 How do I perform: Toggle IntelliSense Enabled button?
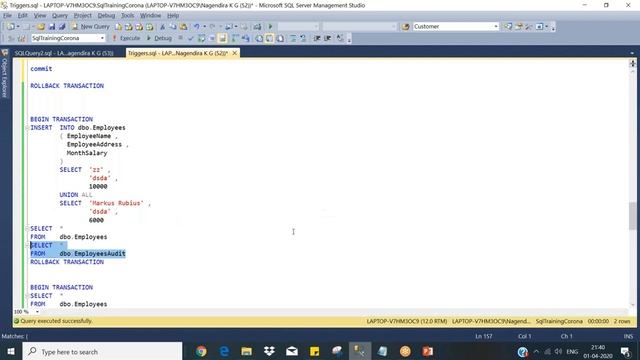pos(222,38)
